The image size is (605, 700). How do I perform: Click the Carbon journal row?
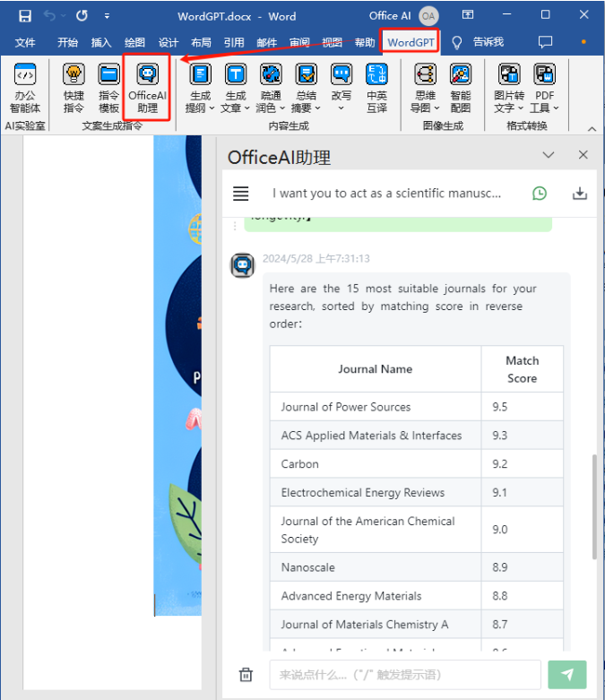[416, 464]
